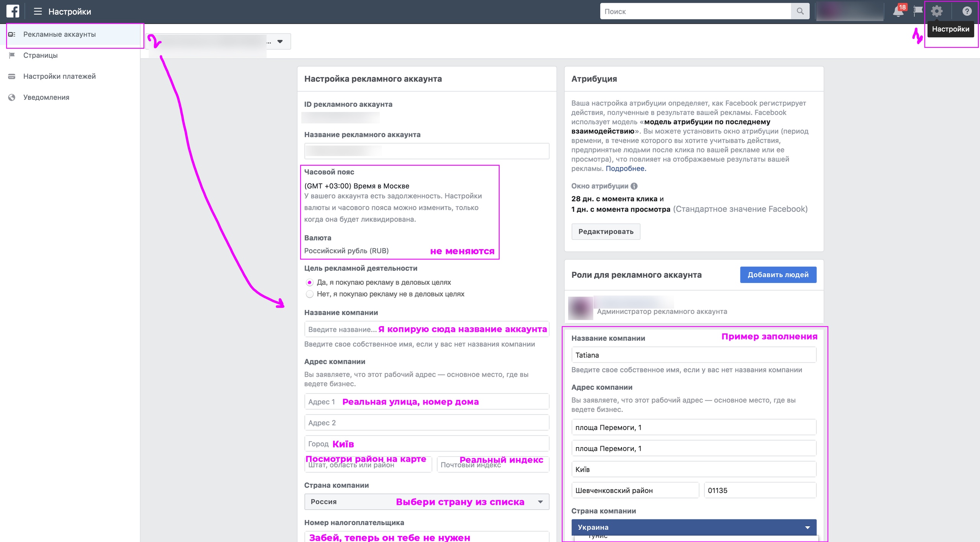Follow the Подробнее link
Image resolution: width=980 pixels, height=542 pixels.
(x=626, y=168)
